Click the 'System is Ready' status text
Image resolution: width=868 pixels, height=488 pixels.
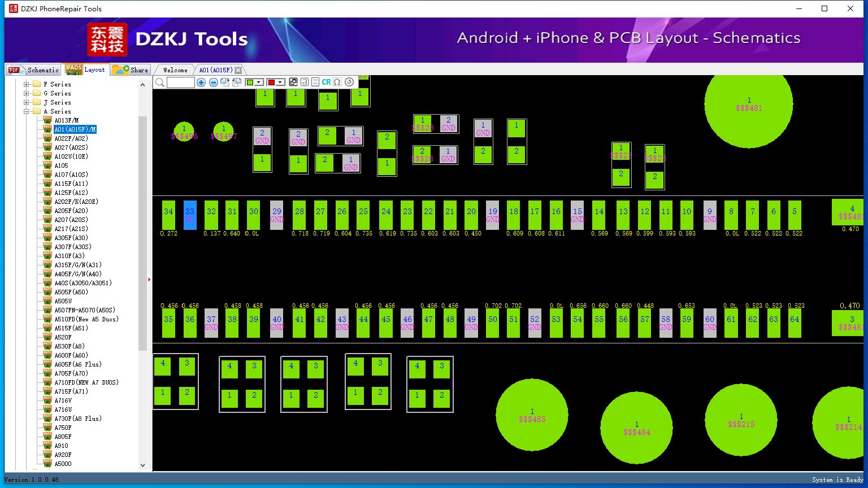(837, 480)
